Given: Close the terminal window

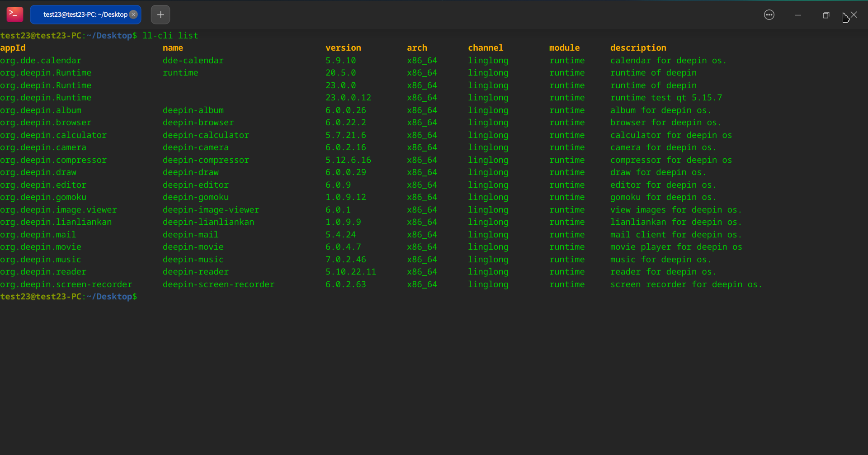Looking at the screenshot, I should (854, 15).
